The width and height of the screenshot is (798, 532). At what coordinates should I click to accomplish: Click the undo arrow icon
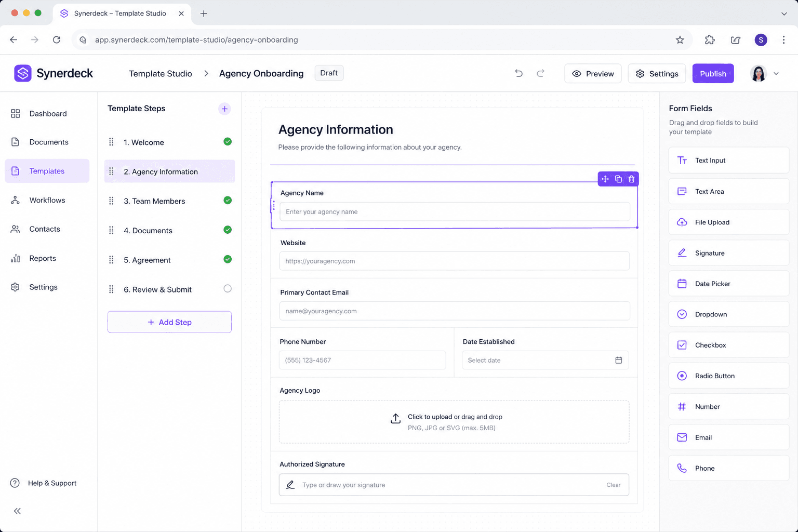click(518, 73)
